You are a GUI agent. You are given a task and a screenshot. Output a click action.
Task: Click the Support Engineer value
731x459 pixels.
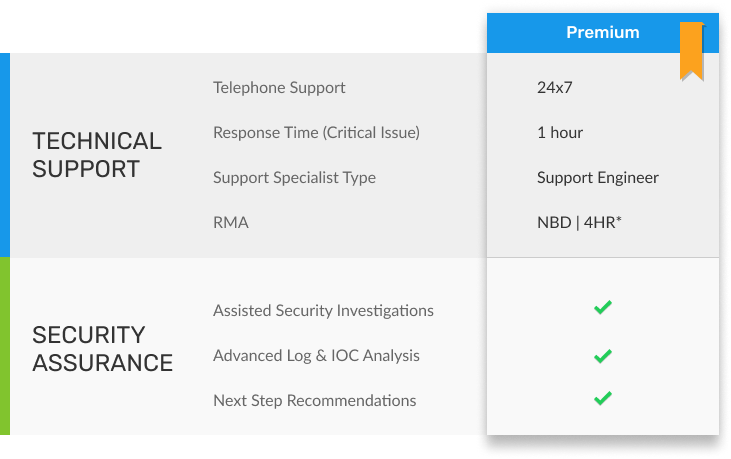point(598,178)
